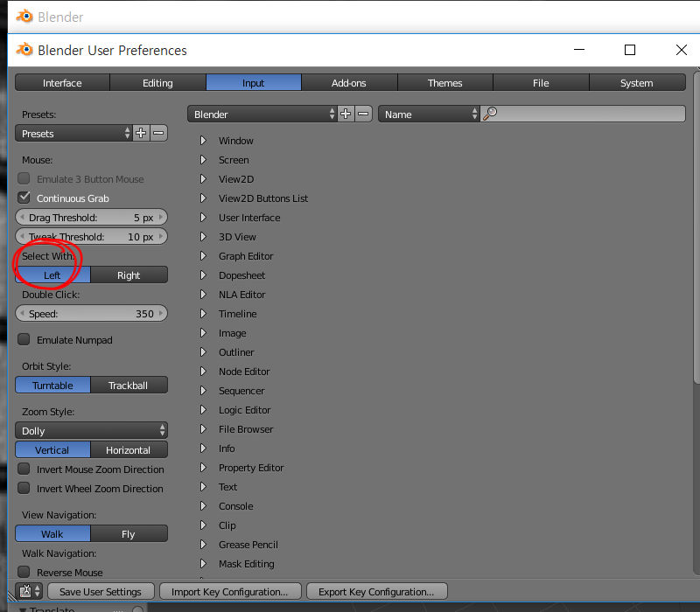This screenshot has height=612, width=700.
Task: Remove key configuration minus icon
Action: 363,114
